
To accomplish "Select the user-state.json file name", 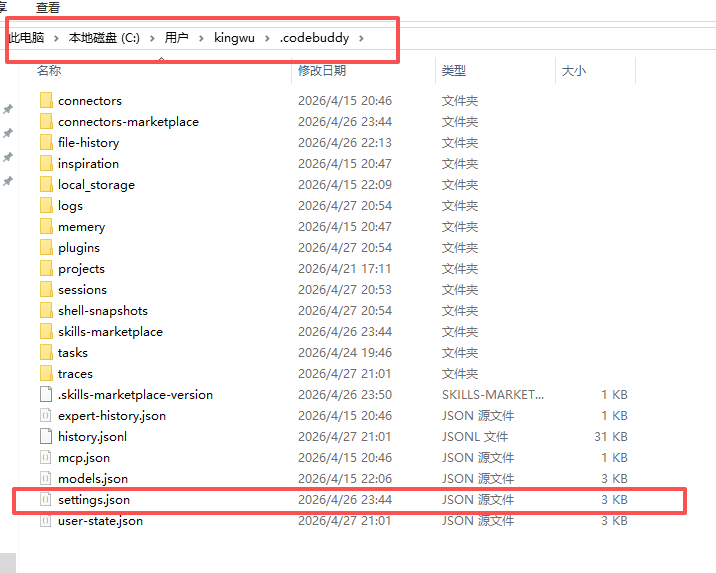I will pyautogui.click(x=100, y=520).
